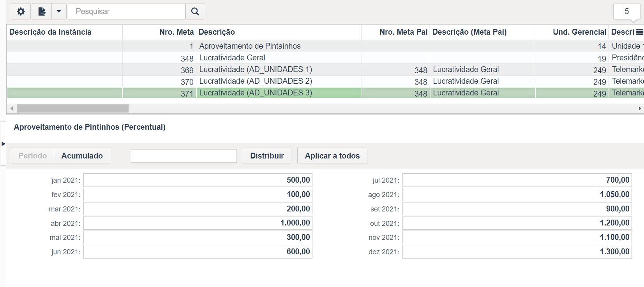
Task: Open the grid columns hamburger menu
Action: click(x=640, y=32)
